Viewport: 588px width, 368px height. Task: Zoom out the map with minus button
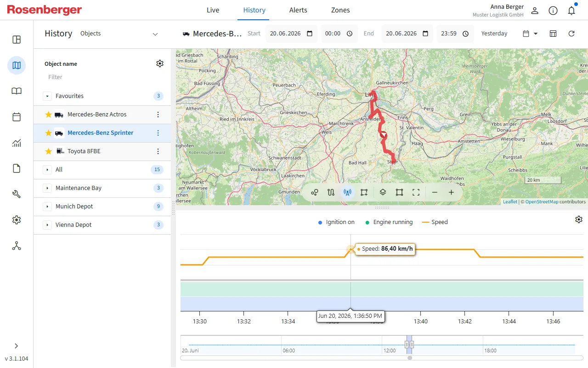point(435,192)
